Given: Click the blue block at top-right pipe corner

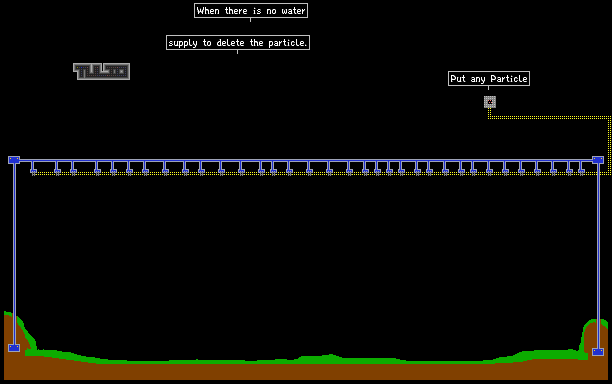Looking at the screenshot, I should [x=598, y=160].
